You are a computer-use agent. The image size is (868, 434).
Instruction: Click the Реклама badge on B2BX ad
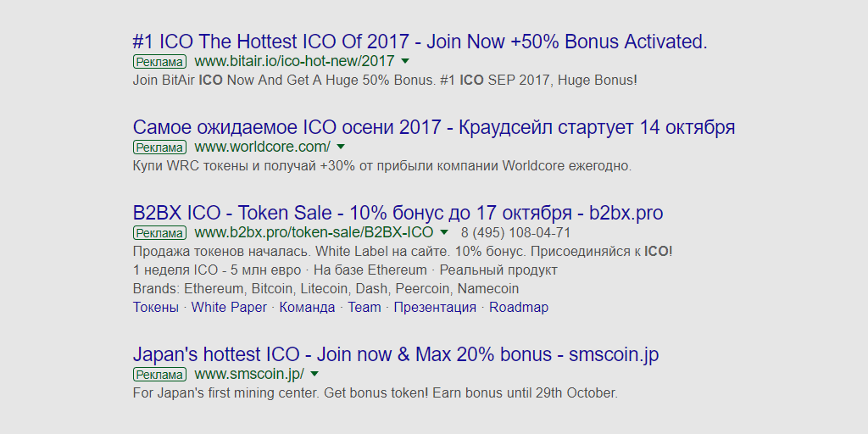pos(159,233)
